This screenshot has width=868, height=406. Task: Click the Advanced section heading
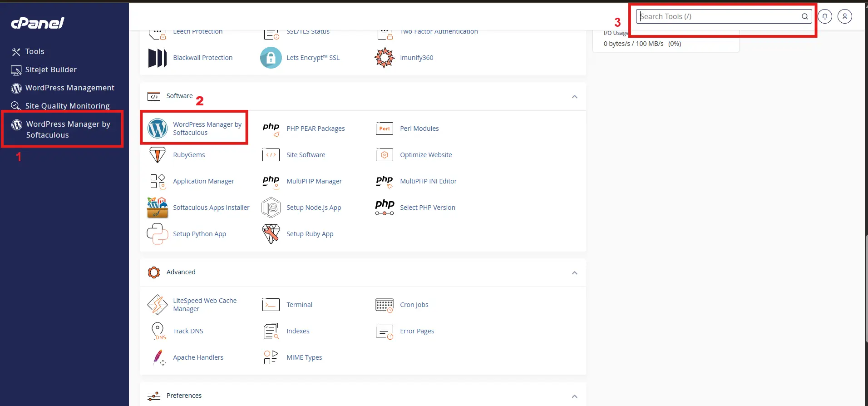181,272
